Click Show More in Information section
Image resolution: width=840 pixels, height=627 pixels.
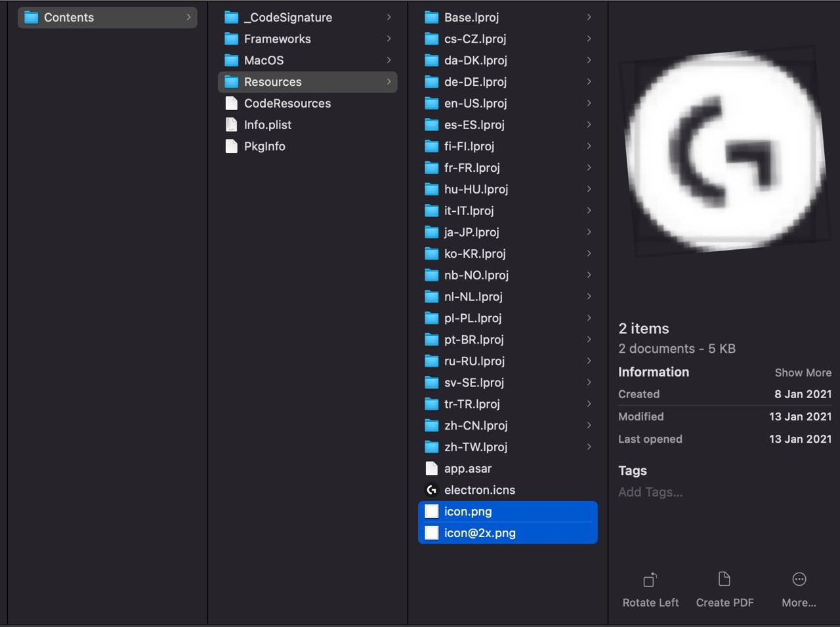click(803, 373)
